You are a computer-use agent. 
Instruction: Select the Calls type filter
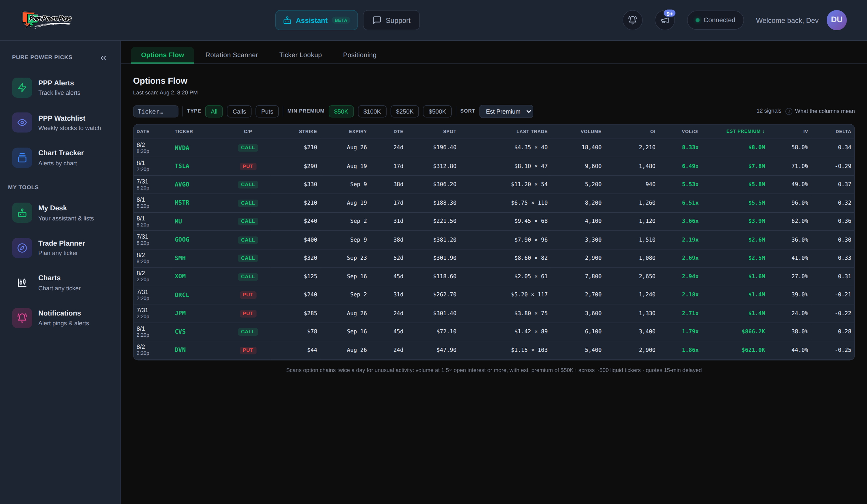coord(239,112)
